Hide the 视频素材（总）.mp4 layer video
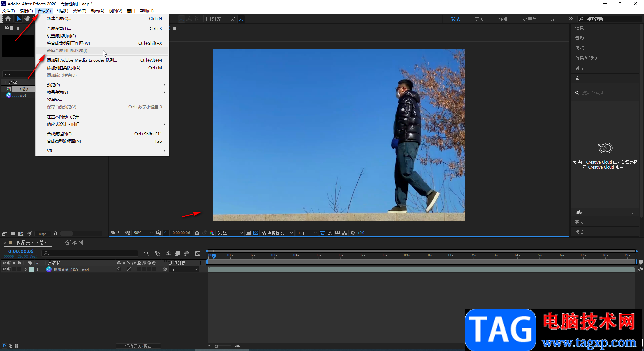 4,269
